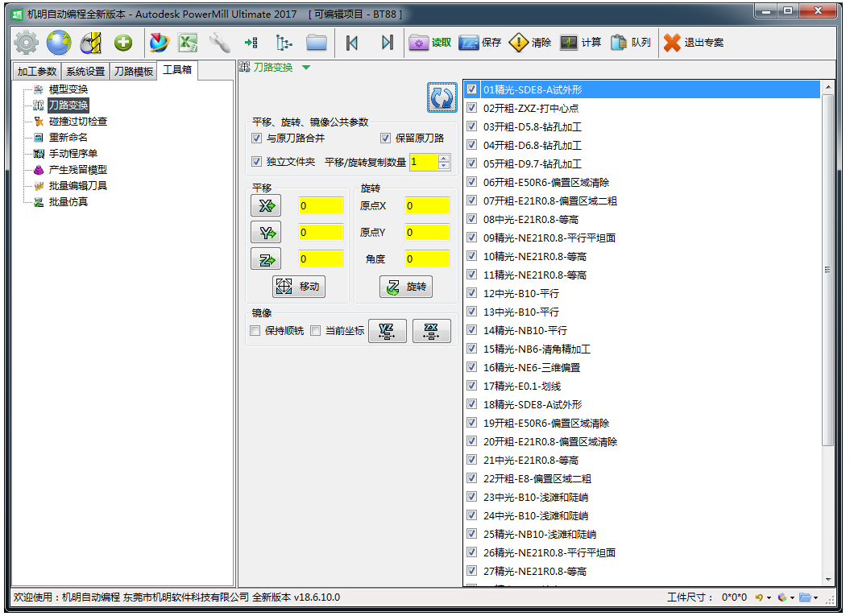
Task: Click 队列 (Queue) toolbar button
Action: tap(630, 42)
